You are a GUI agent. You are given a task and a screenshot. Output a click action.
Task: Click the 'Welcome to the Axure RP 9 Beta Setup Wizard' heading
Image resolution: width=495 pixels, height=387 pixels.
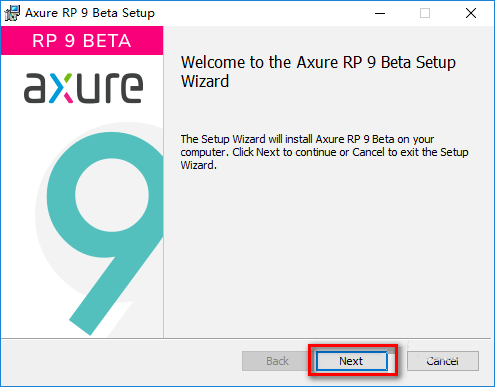318,72
